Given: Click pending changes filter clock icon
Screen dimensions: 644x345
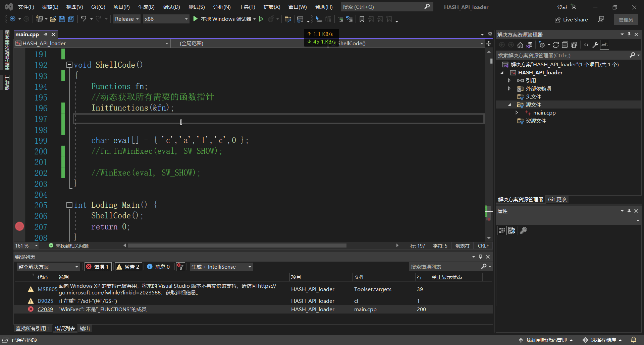Looking at the screenshot, I should [542, 45].
